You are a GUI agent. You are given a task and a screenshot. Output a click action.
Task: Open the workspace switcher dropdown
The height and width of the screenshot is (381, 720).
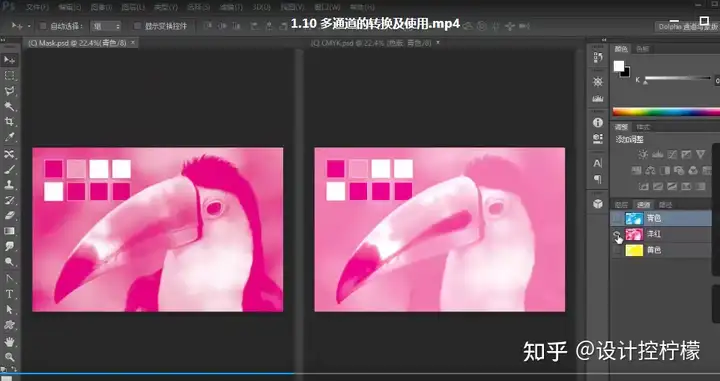687,27
